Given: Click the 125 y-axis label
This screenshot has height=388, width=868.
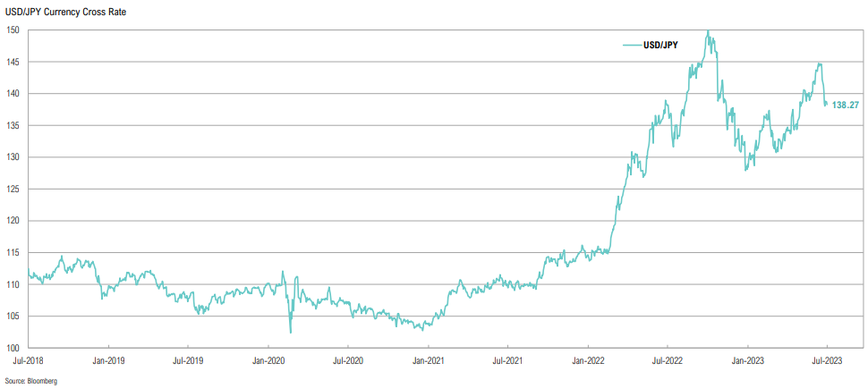Looking at the screenshot, I should click(12, 189).
